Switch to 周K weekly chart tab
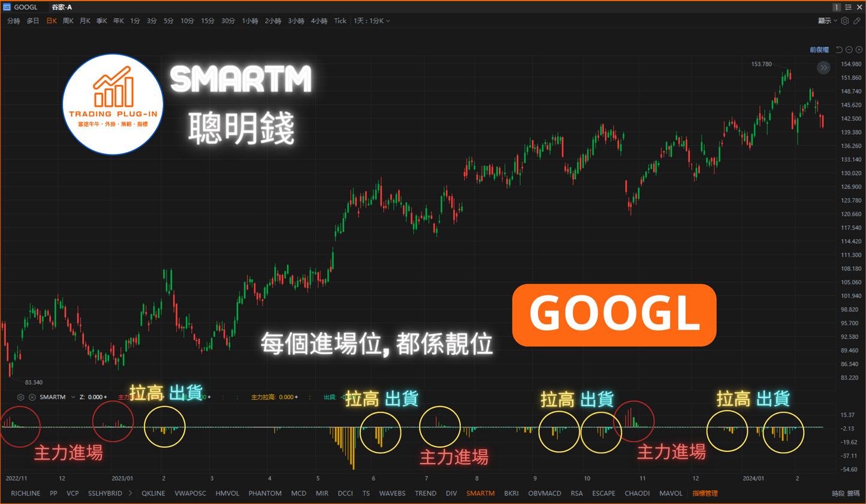 (68, 21)
